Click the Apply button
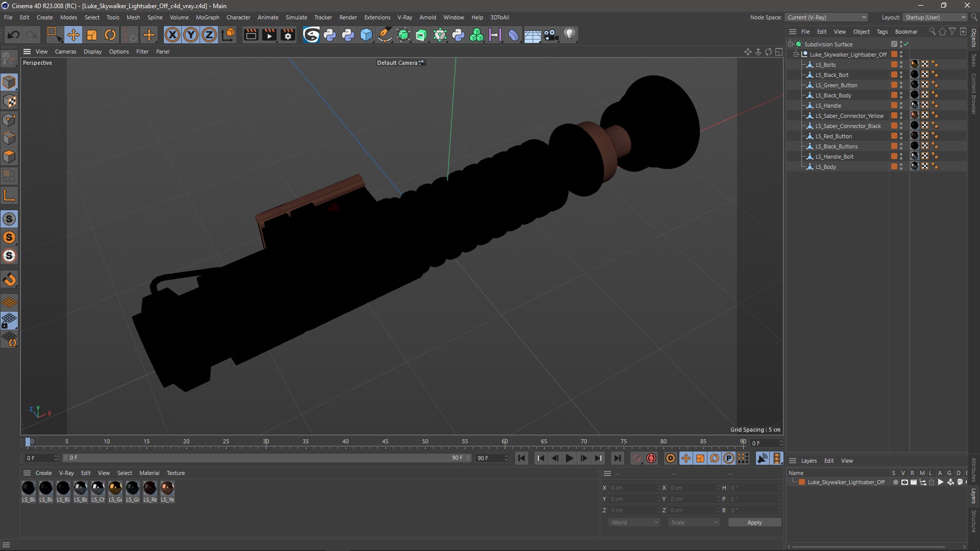 [754, 522]
